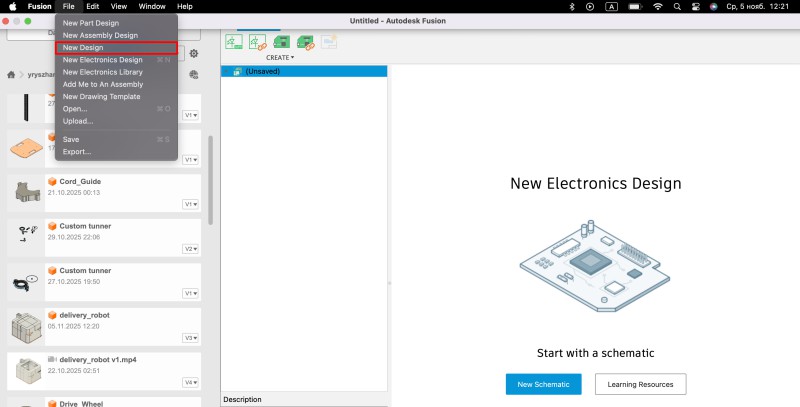Click the design icon on the (Unsaved) row
Viewport: 800px width, 407px height.
pyautogui.click(x=238, y=71)
